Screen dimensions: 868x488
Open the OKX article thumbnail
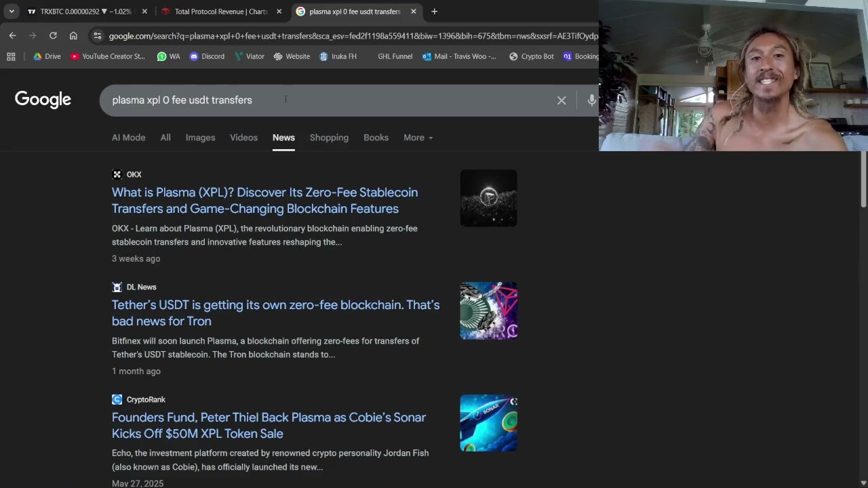(488, 198)
